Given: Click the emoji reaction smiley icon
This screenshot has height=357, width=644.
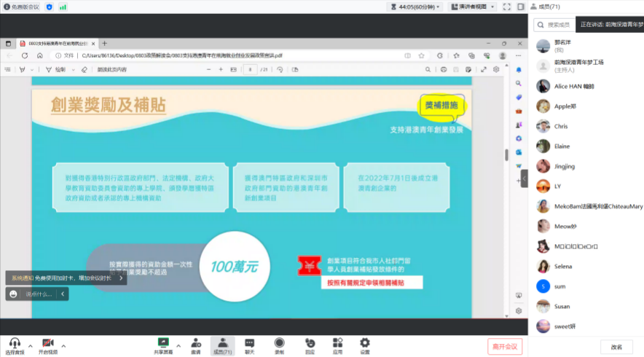Looking at the screenshot, I should [x=14, y=294].
